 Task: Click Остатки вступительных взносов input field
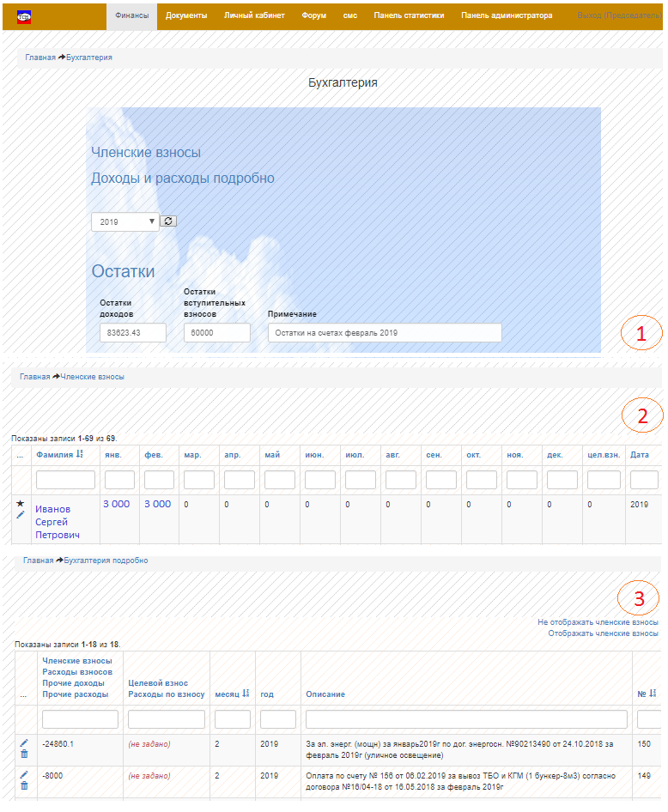pos(217,332)
